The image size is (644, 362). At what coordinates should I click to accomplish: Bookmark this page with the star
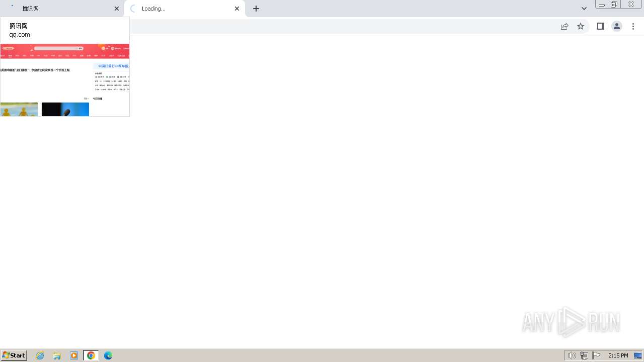coord(581,26)
